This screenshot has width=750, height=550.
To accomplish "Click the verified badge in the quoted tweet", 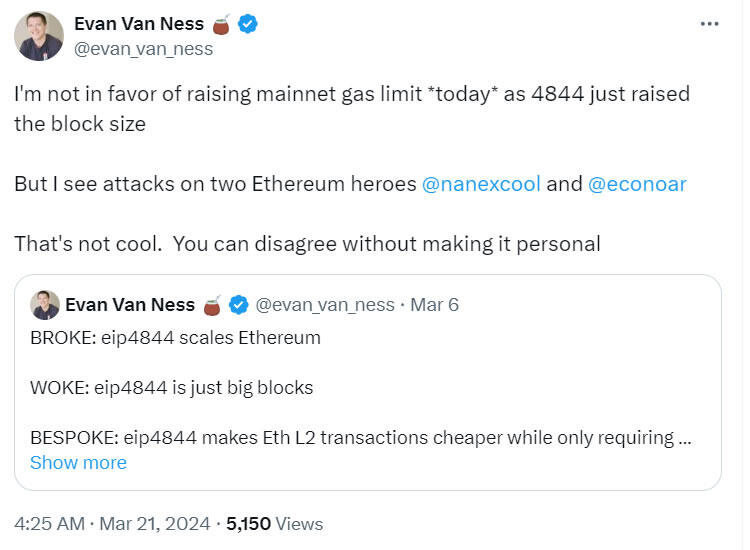I will [240, 304].
